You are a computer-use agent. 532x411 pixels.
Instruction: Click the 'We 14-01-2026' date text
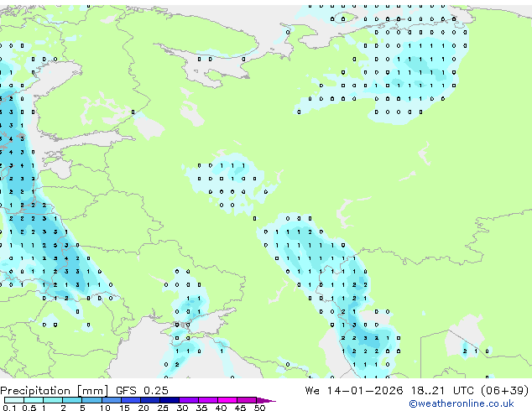pos(354,391)
